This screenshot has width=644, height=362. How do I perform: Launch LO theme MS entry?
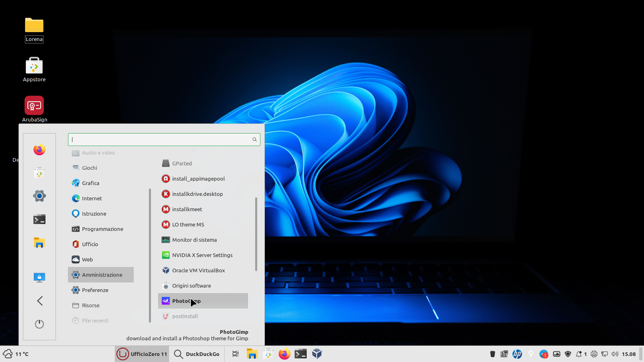[x=203, y=224]
